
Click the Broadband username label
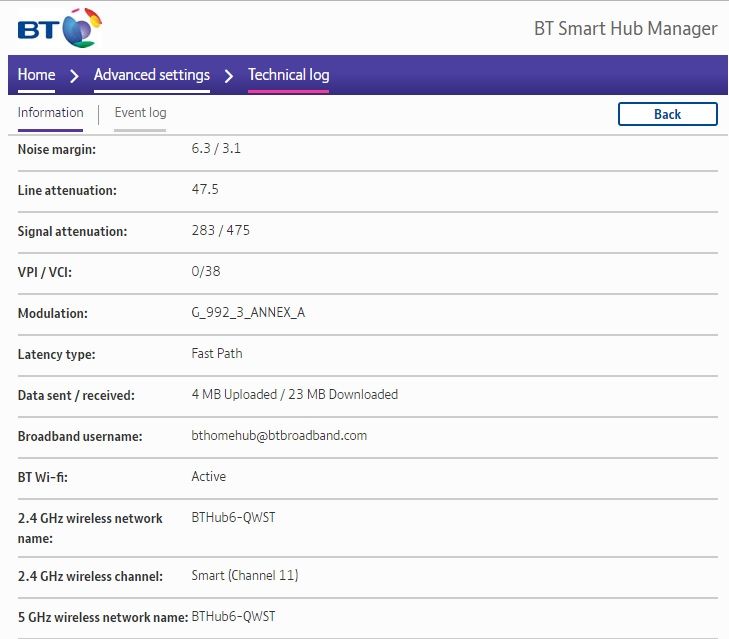[80, 436]
